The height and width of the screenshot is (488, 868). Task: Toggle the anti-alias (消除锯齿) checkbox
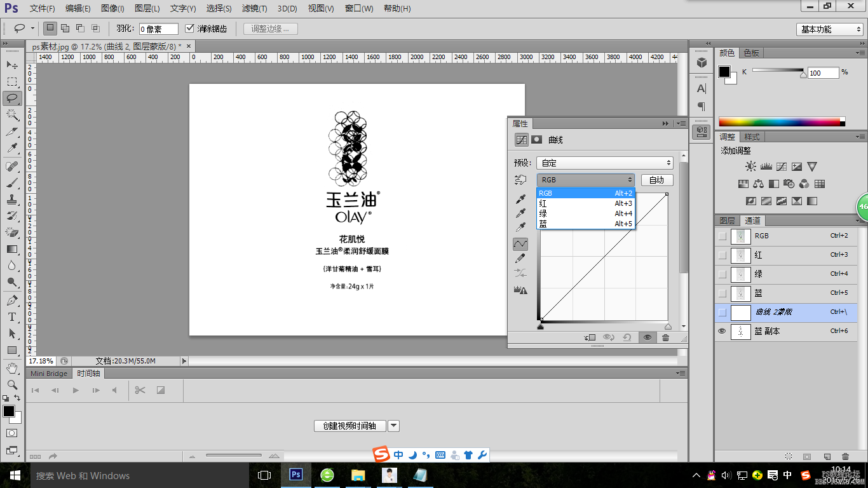(x=189, y=29)
